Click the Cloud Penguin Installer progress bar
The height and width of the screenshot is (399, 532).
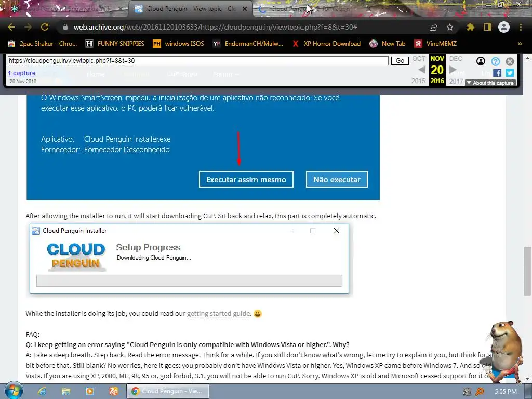(x=189, y=281)
